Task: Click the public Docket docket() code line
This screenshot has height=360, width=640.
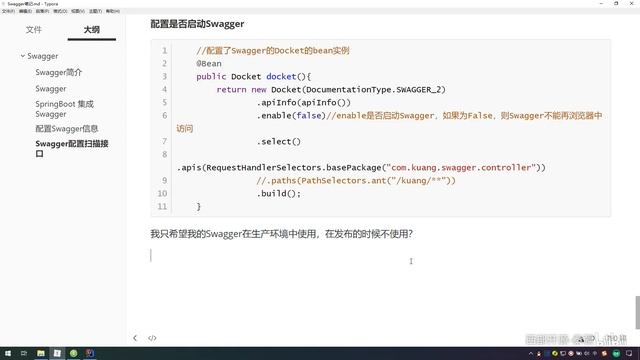Action: click(253, 77)
